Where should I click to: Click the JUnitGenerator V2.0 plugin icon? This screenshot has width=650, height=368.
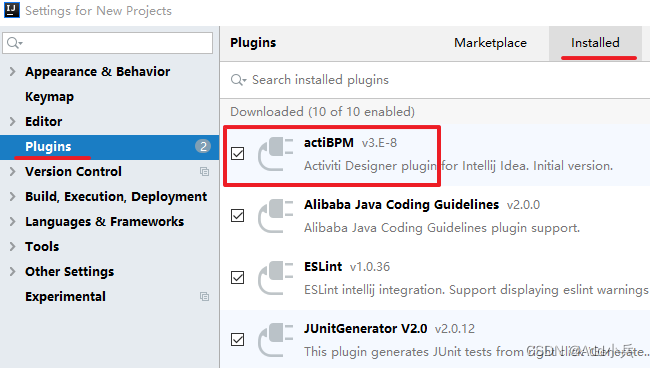tap(275, 340)
